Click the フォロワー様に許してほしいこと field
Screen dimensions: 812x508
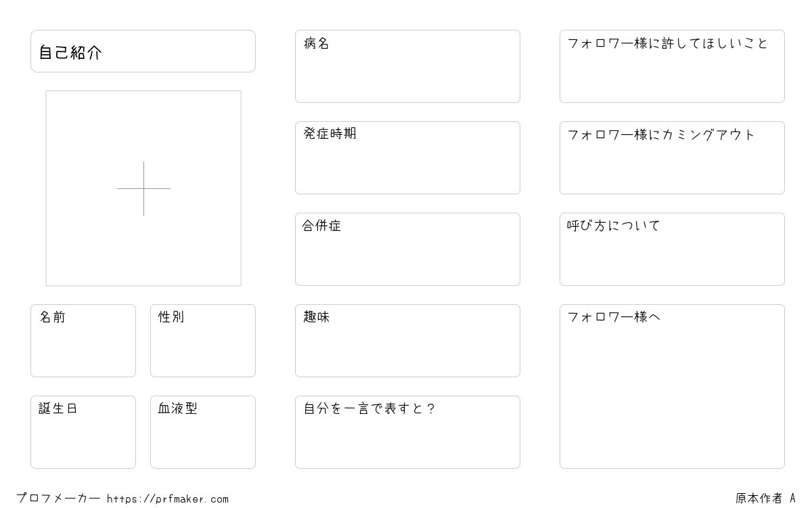(x=672, y=66)
